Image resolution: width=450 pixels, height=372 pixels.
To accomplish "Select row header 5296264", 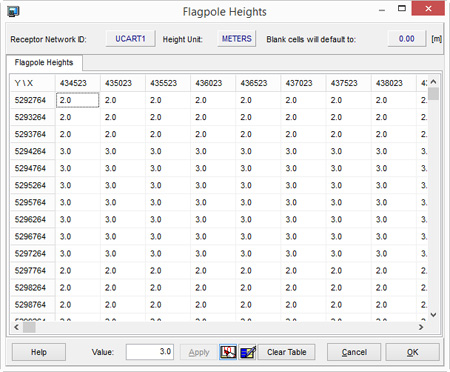I will (33, 219).
